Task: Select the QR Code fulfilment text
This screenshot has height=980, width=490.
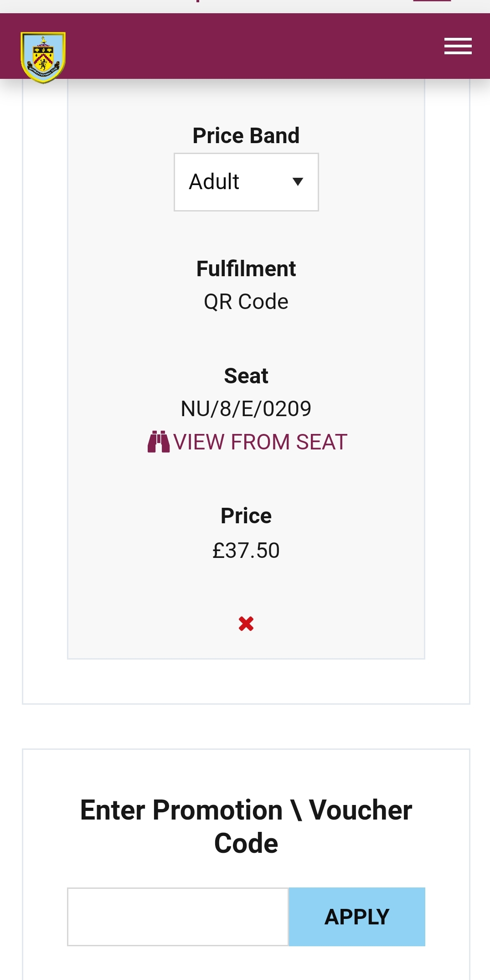Action: (x=246, y=301)
